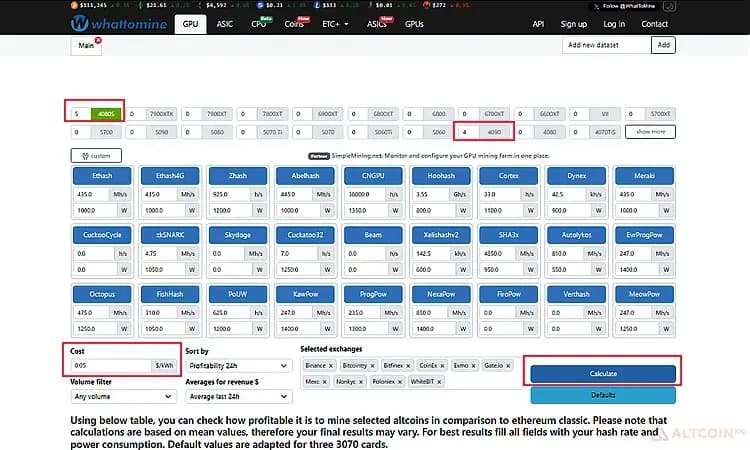Click the Add new dataset field
750x450 pixels.
click(x=607, y=45)
